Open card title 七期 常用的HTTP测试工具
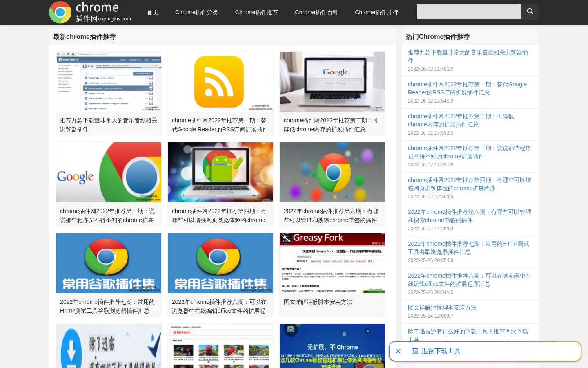 click(107, 306)
